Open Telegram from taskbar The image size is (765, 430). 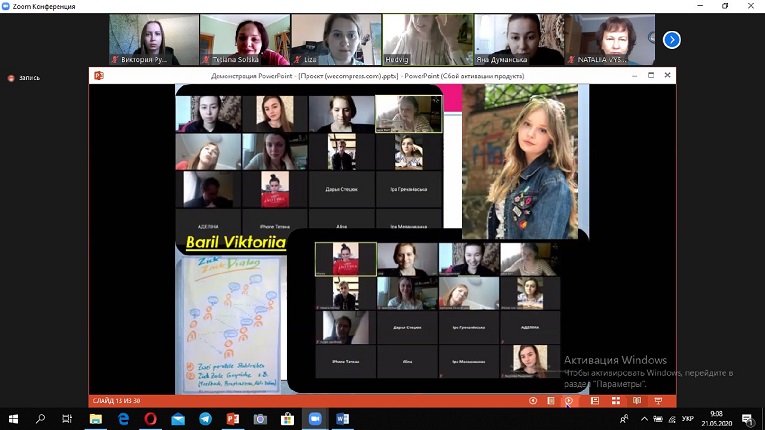[x=205, y=419]
